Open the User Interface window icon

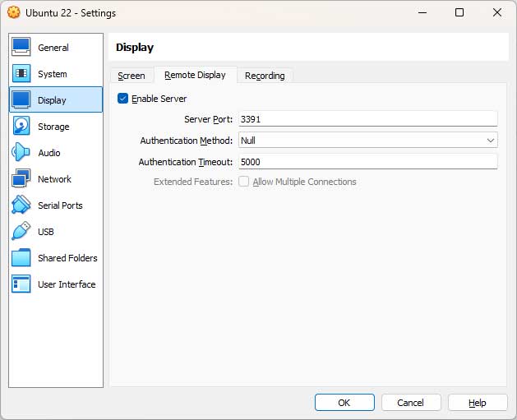tap(21, 284)
